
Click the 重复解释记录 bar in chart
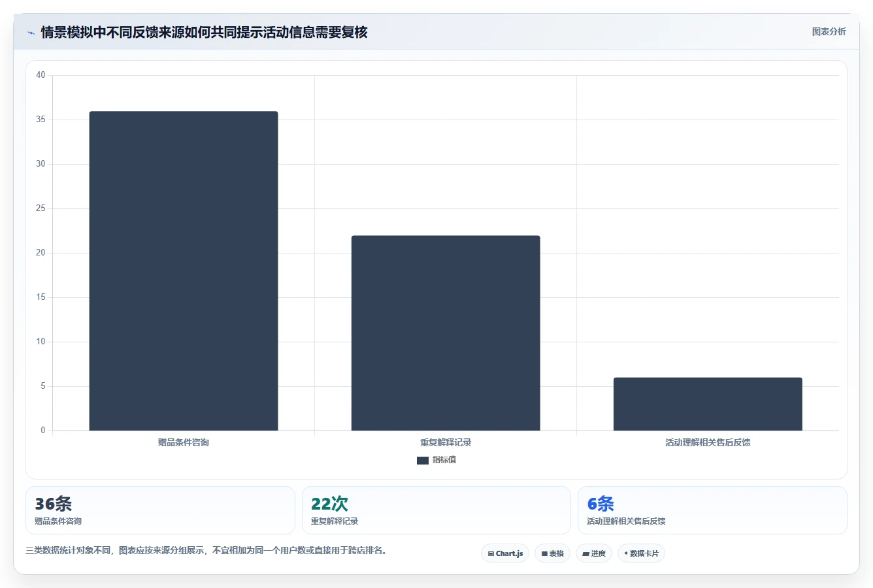(x=446, y=333)
